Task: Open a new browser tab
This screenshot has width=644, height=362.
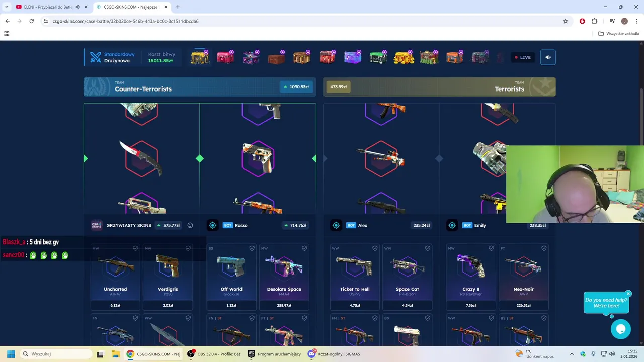Action: [178, 7]
